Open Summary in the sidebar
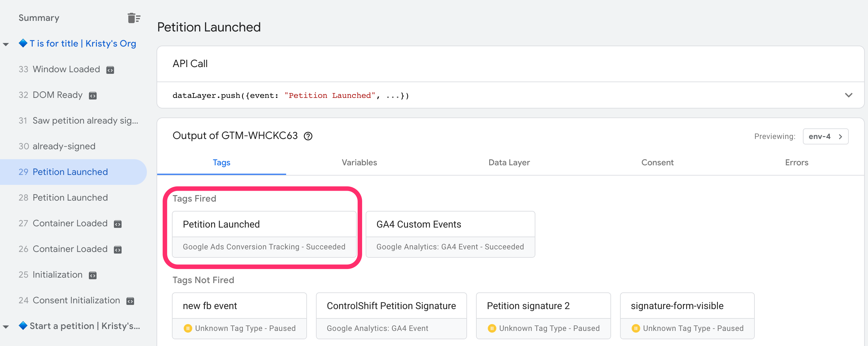Image resolution: width=868 pixels, height=346 pixels. tap(39, 18)
